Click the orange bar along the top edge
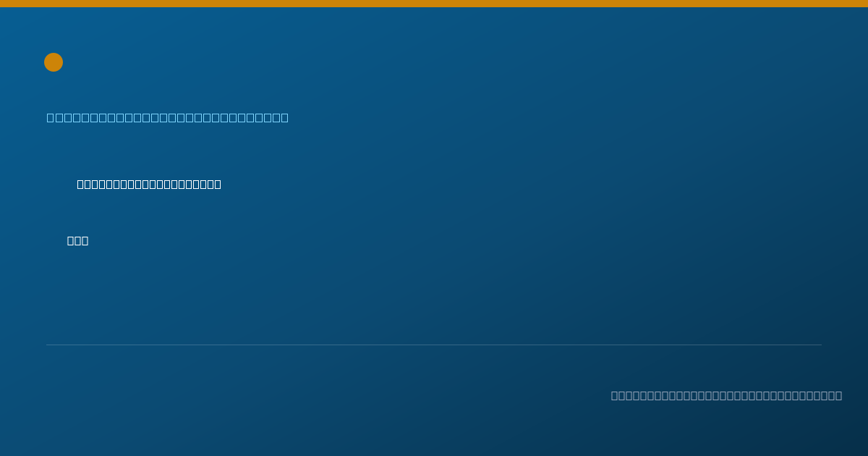This screenshot has height=456, width=868. pyautogui.click(x=434, y=4)
